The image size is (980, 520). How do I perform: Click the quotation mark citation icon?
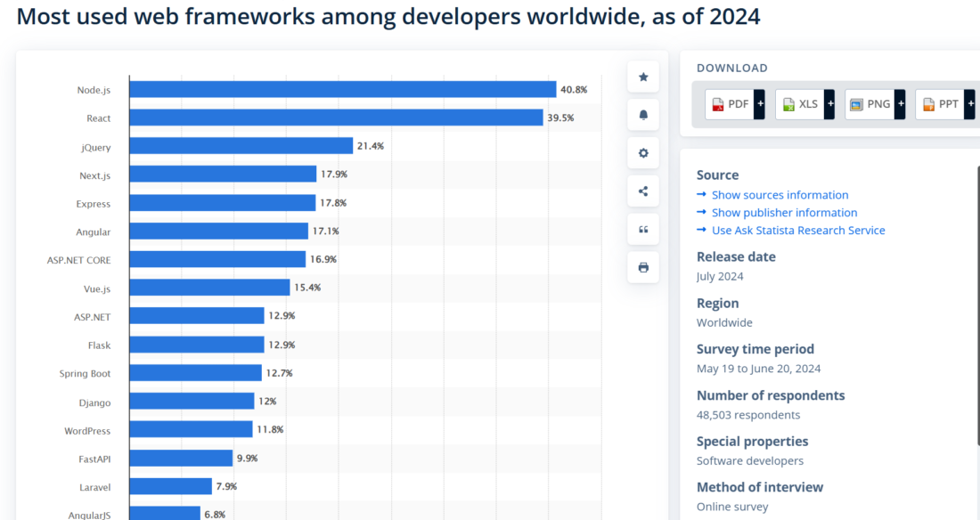coord(643,230)
